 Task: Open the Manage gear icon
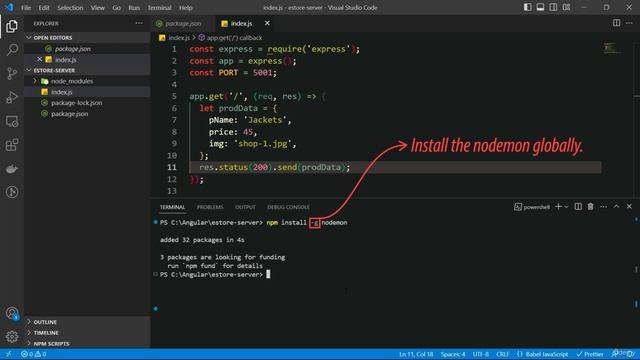(x=12, y=336)
